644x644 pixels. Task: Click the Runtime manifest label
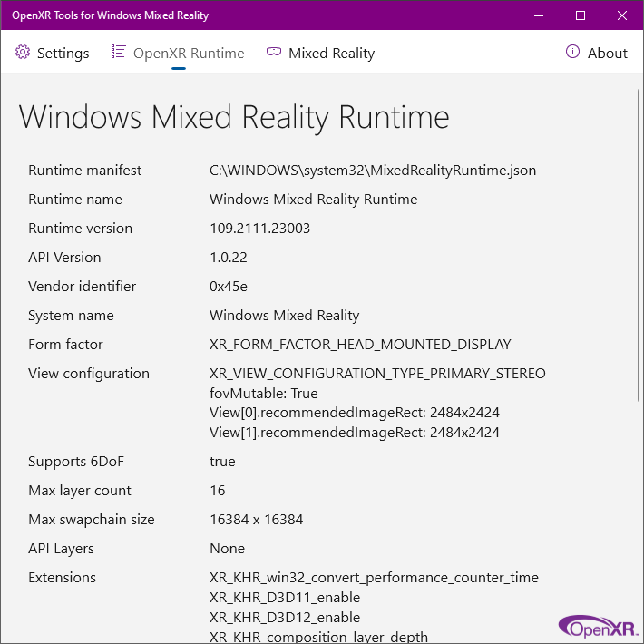coord(84,170)
